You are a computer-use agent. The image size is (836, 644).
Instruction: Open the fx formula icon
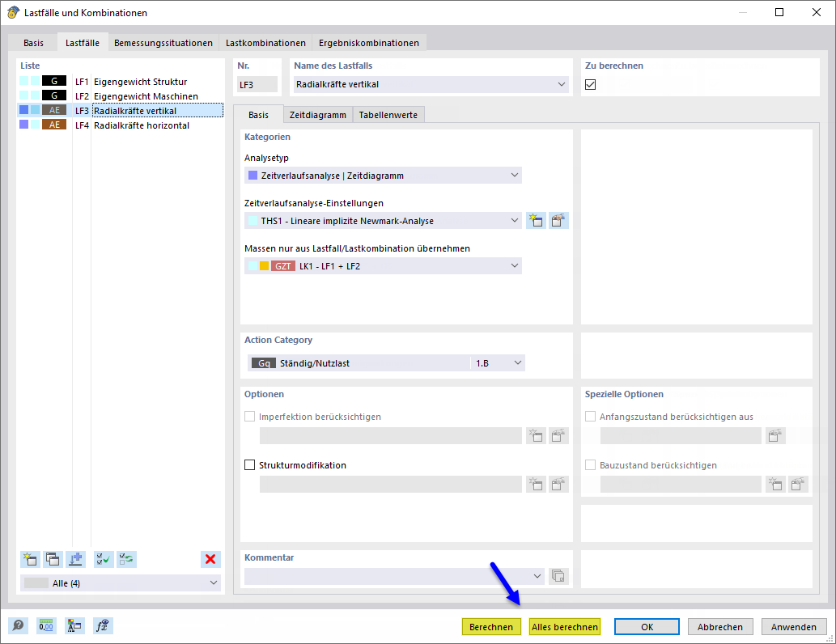[102, 625]
